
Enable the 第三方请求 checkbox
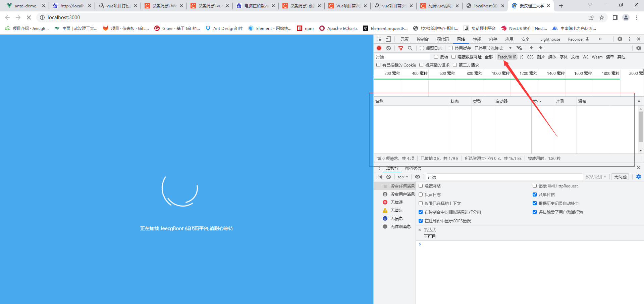tap(455, 65)
